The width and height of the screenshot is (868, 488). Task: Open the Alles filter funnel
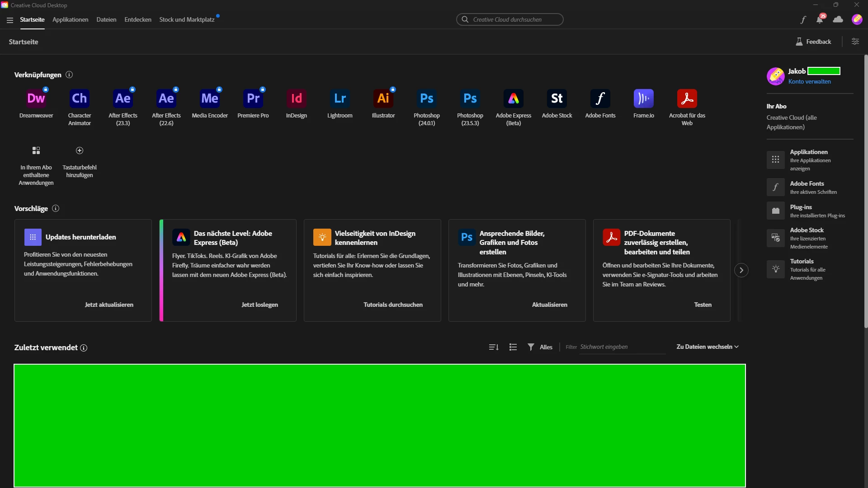[x=531, y=347]
